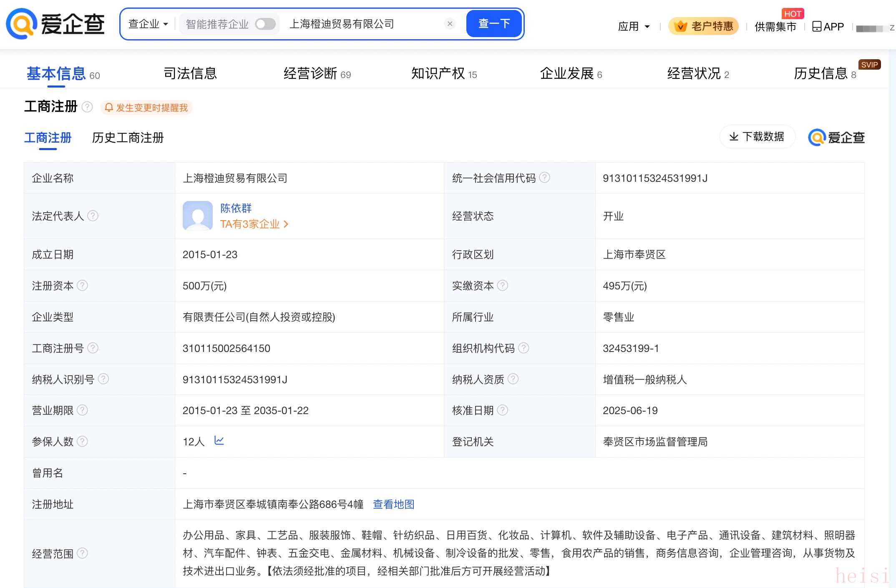Click the 2015-01-23 至 2035-01-22 business term
896x588 pixels.
click(x=245, y=410)
